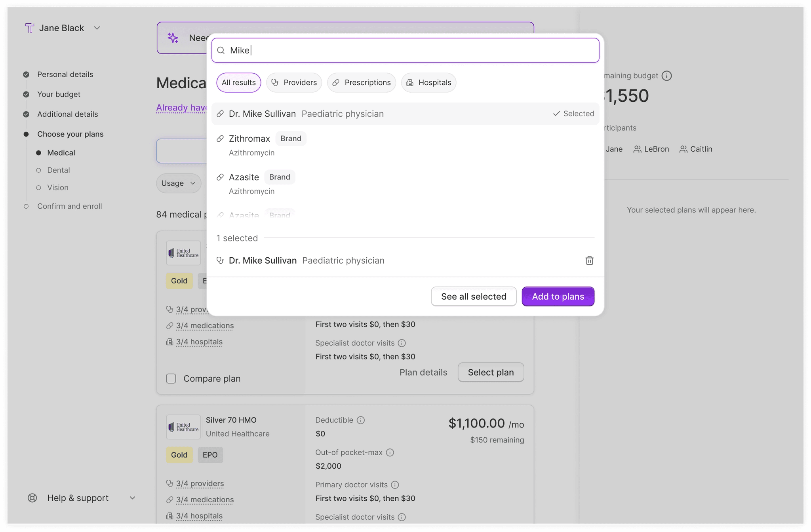Open Confirm and enroll step
The height and width of the screenshot is (532, 811).
tap(69, 206)
